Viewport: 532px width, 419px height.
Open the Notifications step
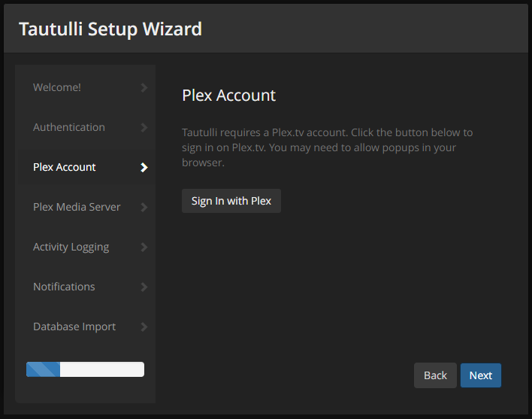point(86,287)
